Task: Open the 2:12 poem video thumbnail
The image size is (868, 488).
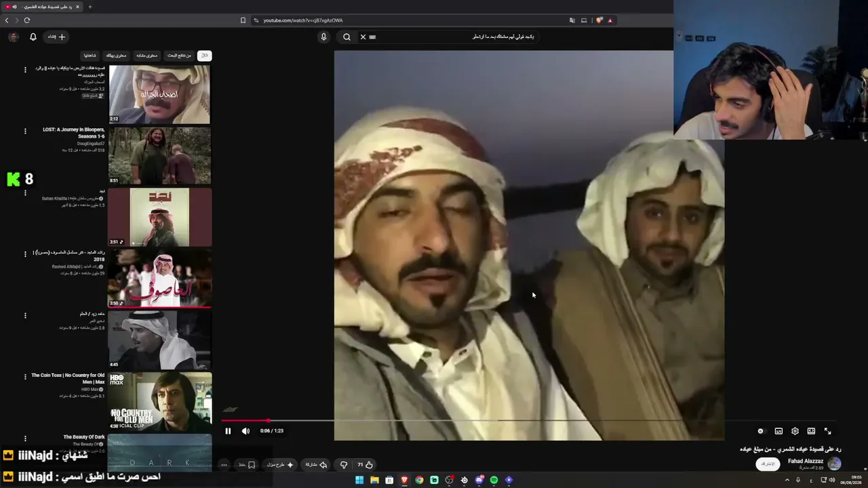Action: (x=159, y=94)
